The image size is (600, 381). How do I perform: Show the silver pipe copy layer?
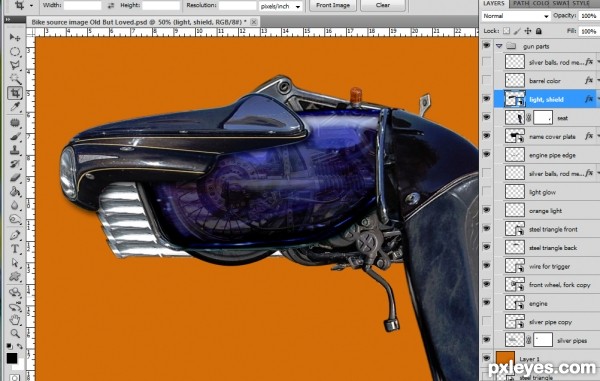coord(486,321)
